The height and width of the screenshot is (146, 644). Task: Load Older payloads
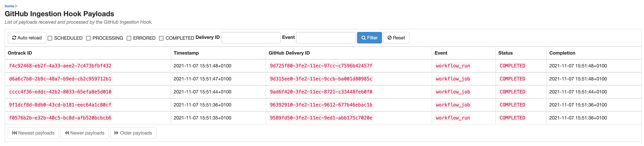coord(133,133)
